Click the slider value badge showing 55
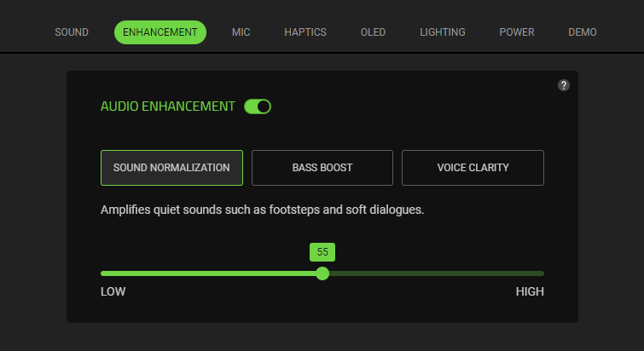The image size is (644, 351). [322, 252]
